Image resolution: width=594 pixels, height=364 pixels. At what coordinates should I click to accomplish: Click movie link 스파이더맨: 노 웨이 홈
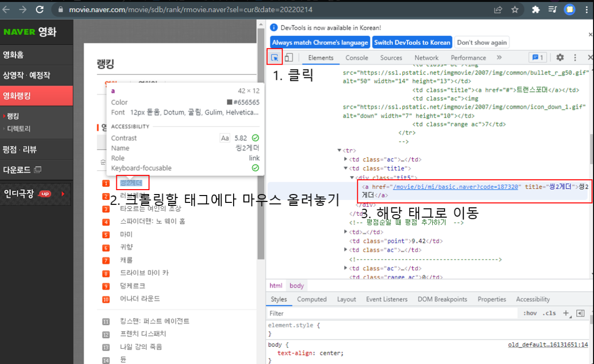click(x=152, y=222)
